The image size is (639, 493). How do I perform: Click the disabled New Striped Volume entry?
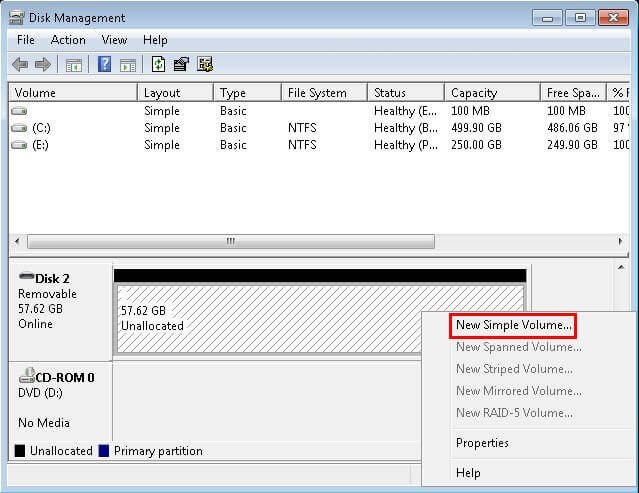(514, 369)
